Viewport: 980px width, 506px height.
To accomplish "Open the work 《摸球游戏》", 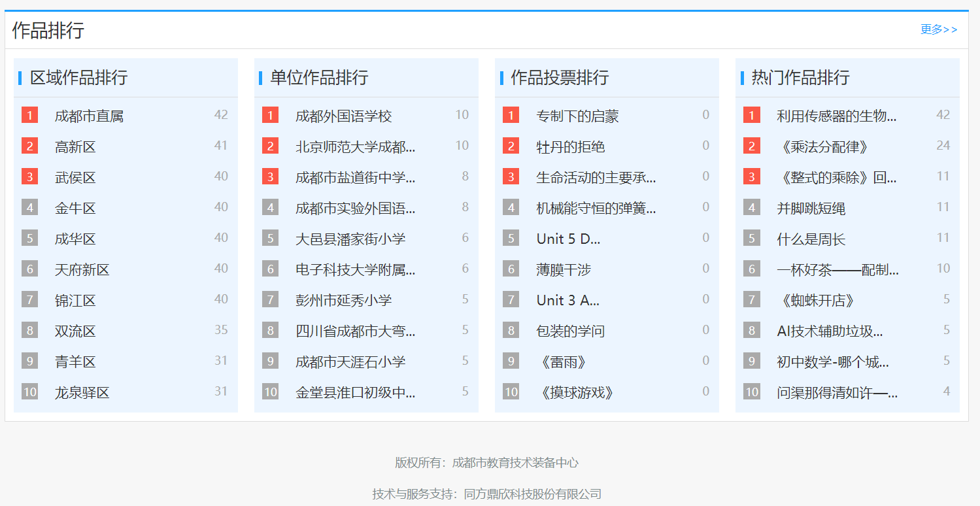I will pyautogui.click(x=577, y=393).
